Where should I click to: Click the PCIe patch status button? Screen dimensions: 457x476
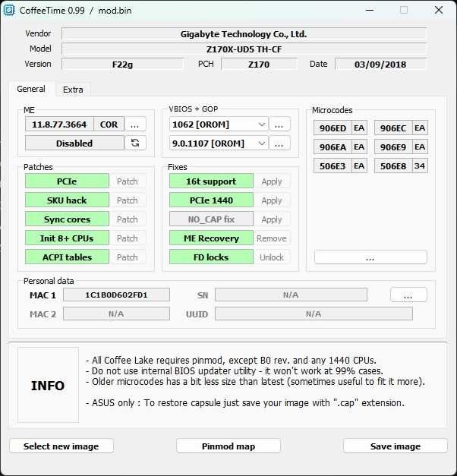[67, 181]
